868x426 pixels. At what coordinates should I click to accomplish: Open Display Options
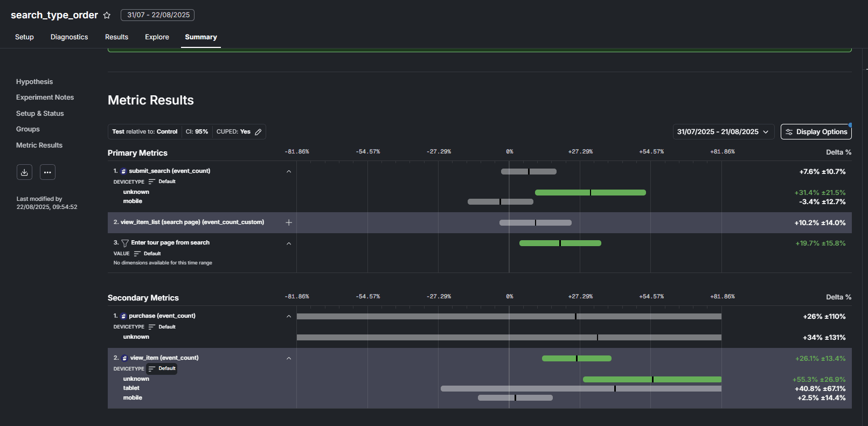pyautogui.click(x=816, y=132)
